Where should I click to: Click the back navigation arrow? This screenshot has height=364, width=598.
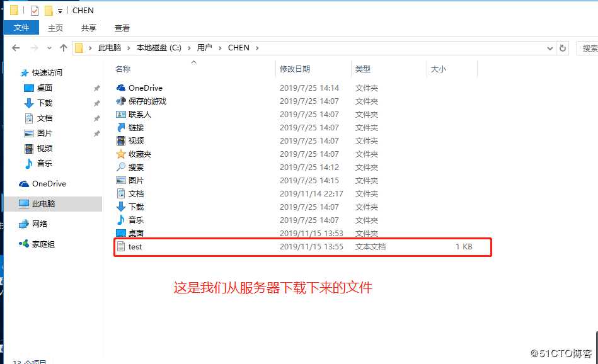(x=16, y=48)
